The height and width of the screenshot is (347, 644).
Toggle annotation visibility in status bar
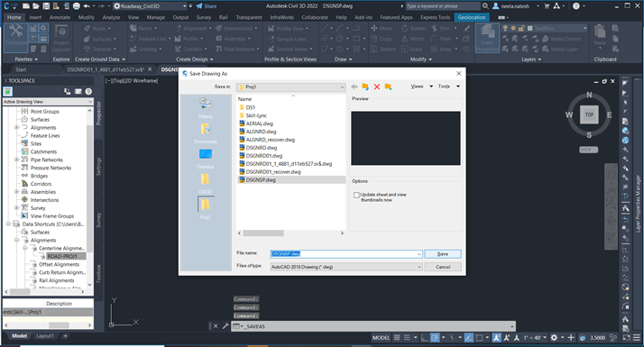[x=497, y=338]
